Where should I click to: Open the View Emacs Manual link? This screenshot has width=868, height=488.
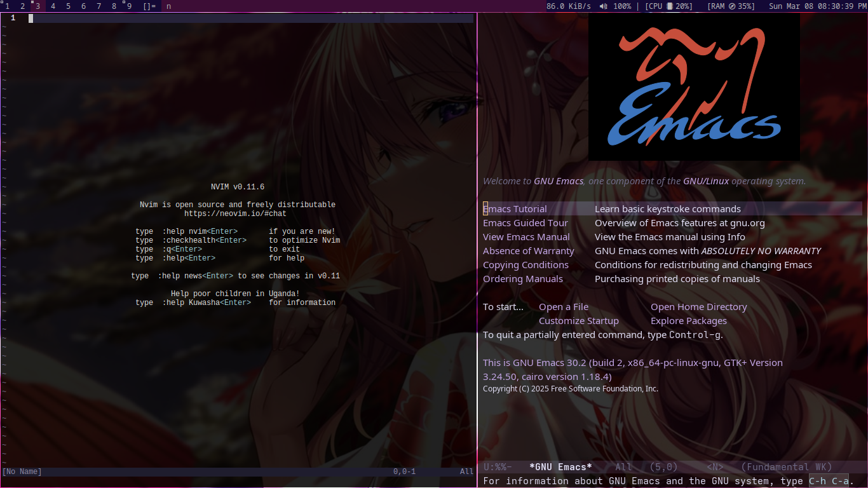pos(526,237)
